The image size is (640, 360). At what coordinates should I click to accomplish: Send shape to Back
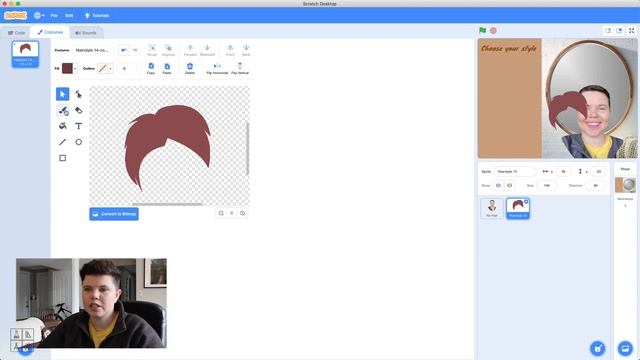click(246, 50)
